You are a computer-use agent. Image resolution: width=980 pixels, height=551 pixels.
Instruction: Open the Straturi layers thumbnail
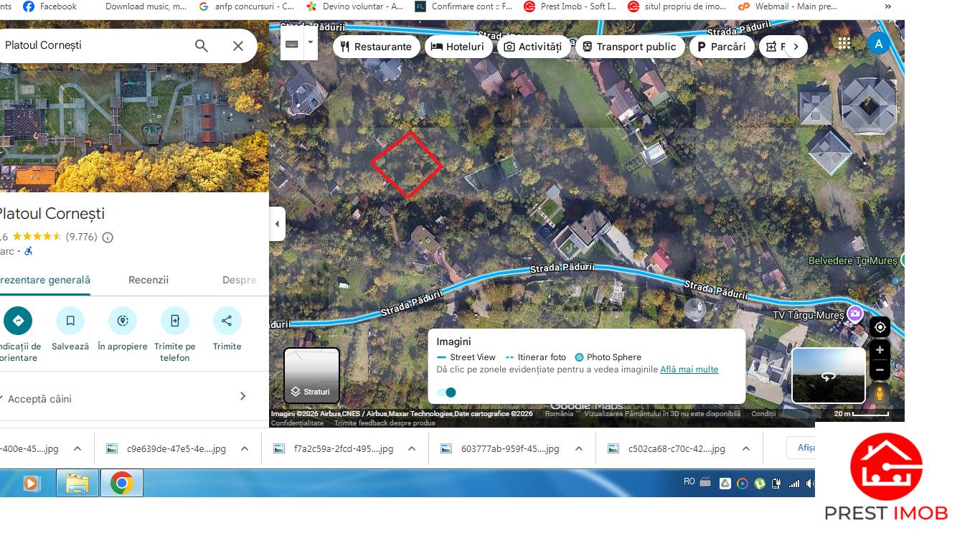pos(311,375)
